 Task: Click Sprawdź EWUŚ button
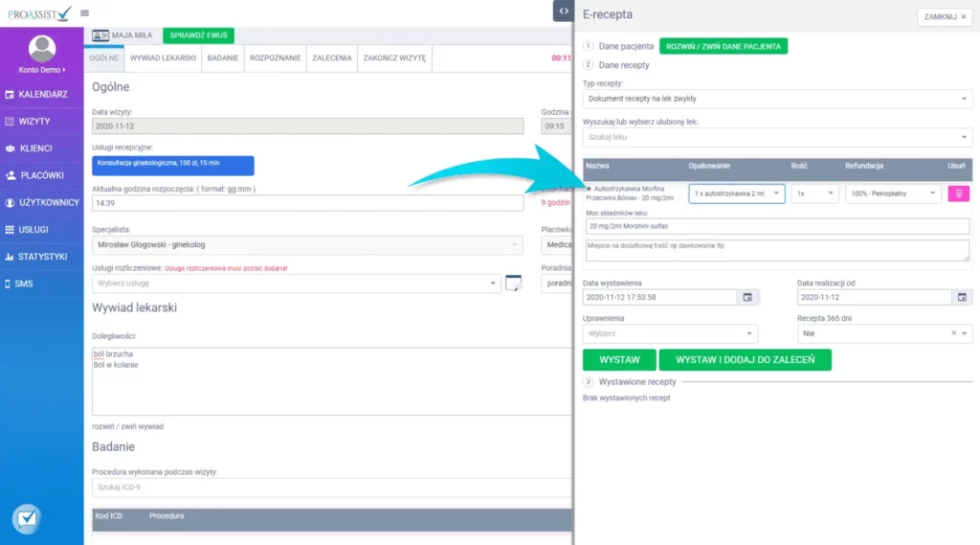[x=198, y=35]
